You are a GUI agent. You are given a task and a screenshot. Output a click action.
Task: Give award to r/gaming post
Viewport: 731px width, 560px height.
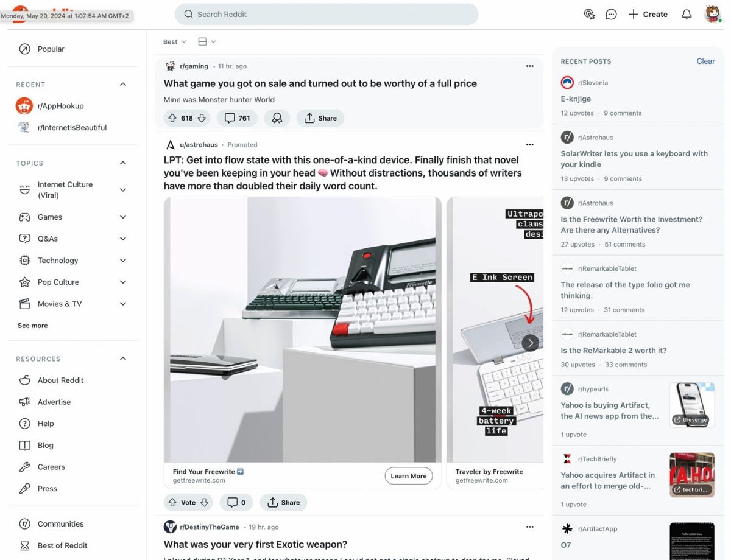(277, 118)
